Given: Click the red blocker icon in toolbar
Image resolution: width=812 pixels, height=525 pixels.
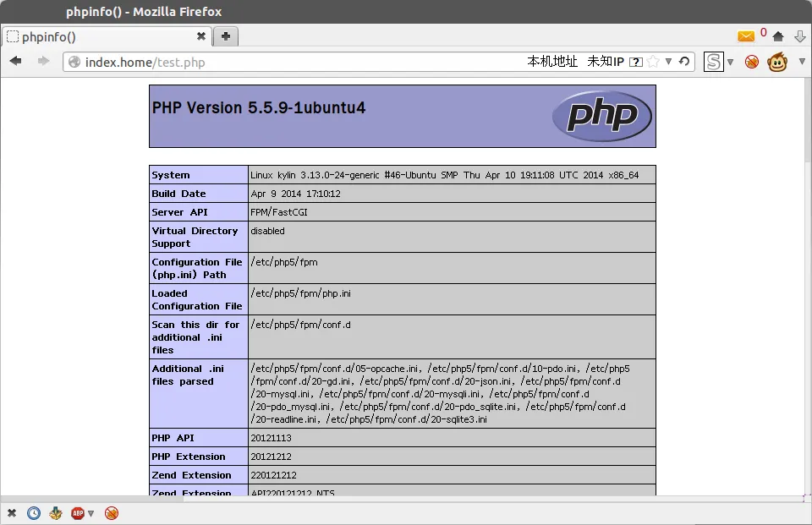Looking at the screenshot, I should click(752, 62).
